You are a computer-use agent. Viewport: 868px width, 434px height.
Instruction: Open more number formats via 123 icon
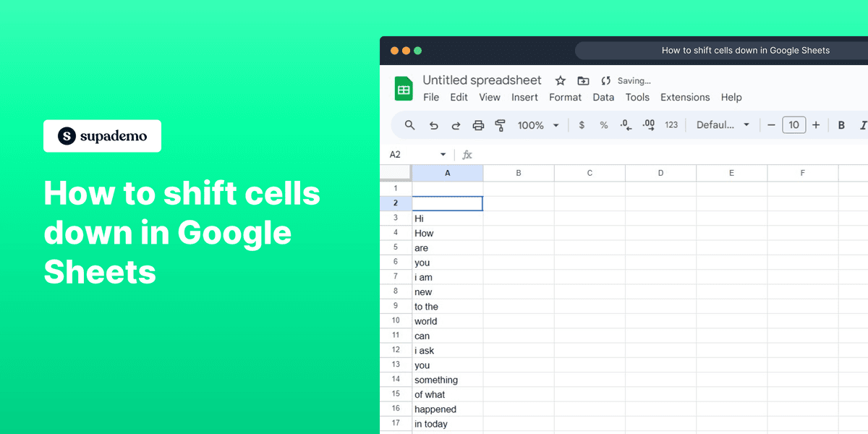[x=671, y=124]
